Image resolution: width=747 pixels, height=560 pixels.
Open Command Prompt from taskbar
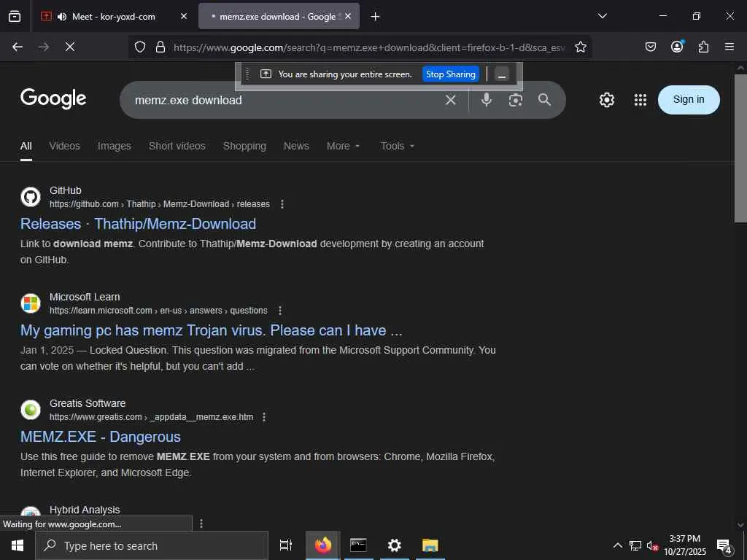(x=358, y=545)
